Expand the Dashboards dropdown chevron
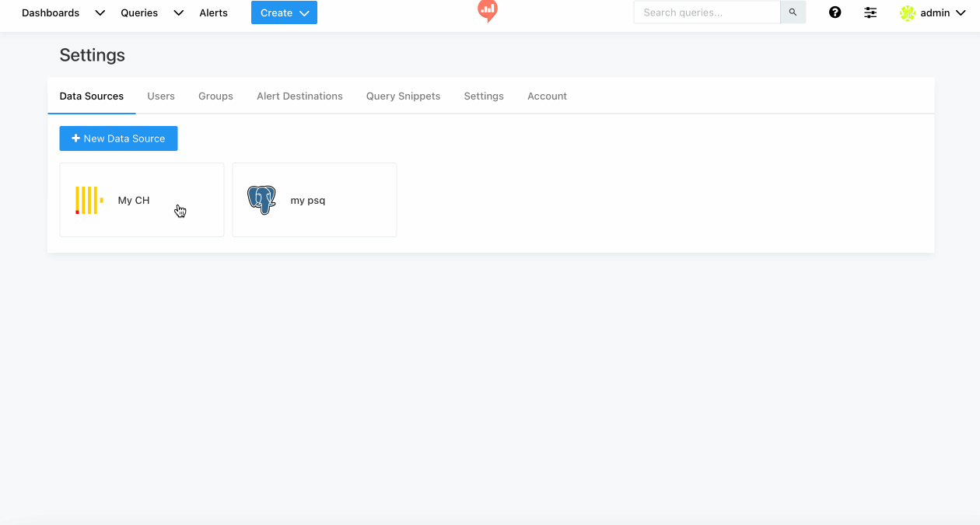 point(100,13)
